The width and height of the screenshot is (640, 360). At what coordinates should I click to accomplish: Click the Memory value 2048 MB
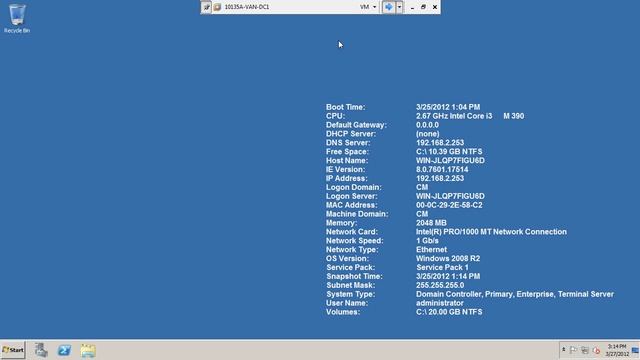click(431, 223)
